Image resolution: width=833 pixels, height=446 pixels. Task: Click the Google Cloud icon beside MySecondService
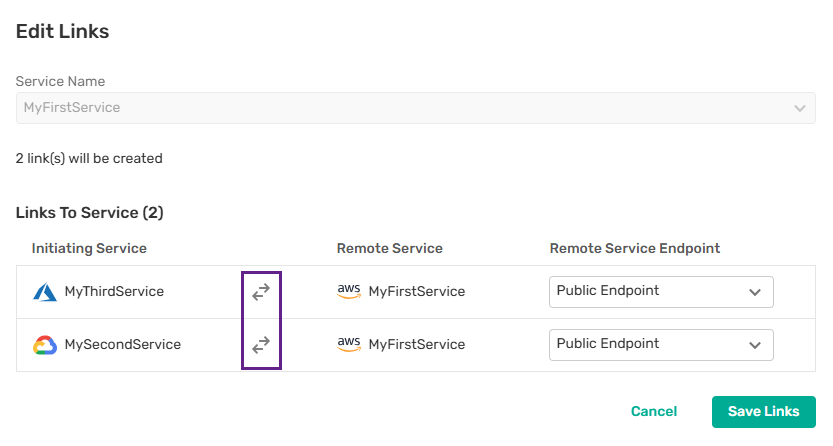pyautogui.click(x=46, y=345)
